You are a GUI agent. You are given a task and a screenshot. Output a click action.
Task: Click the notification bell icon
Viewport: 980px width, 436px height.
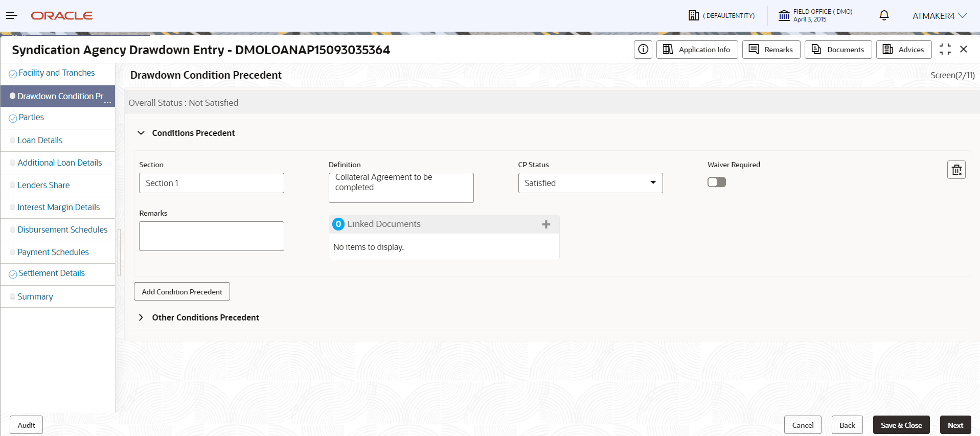[884, 16]
